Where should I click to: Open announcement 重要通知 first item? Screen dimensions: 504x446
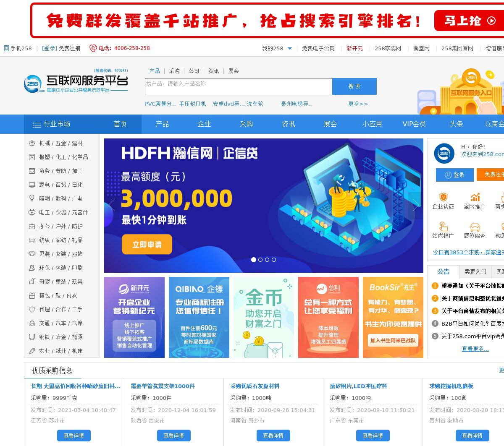[x=472, y=286]
